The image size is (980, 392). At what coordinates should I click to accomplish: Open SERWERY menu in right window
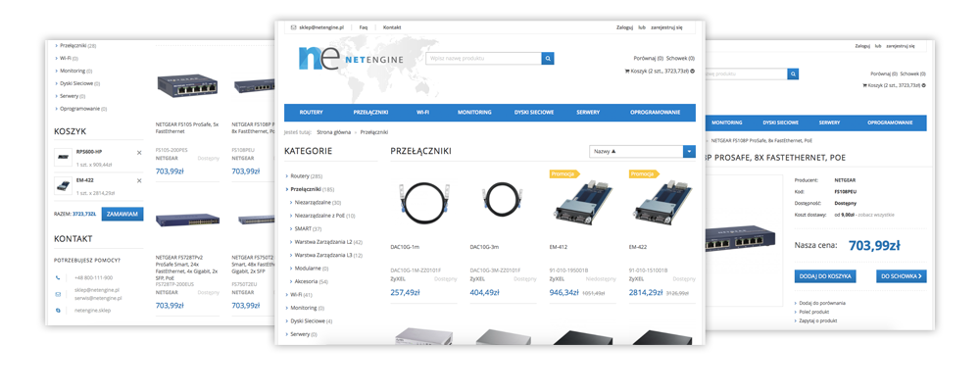829,123
